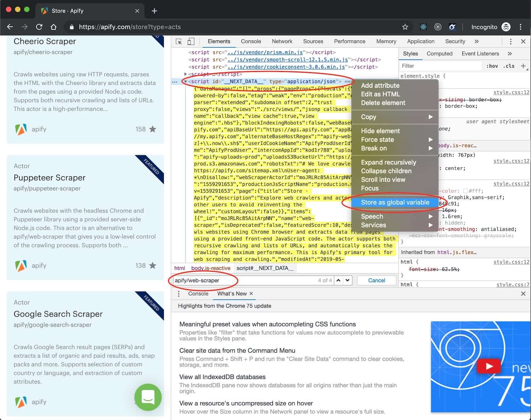Select Delete element
Screen dimensions: 531x420
(x=395, y=103)
